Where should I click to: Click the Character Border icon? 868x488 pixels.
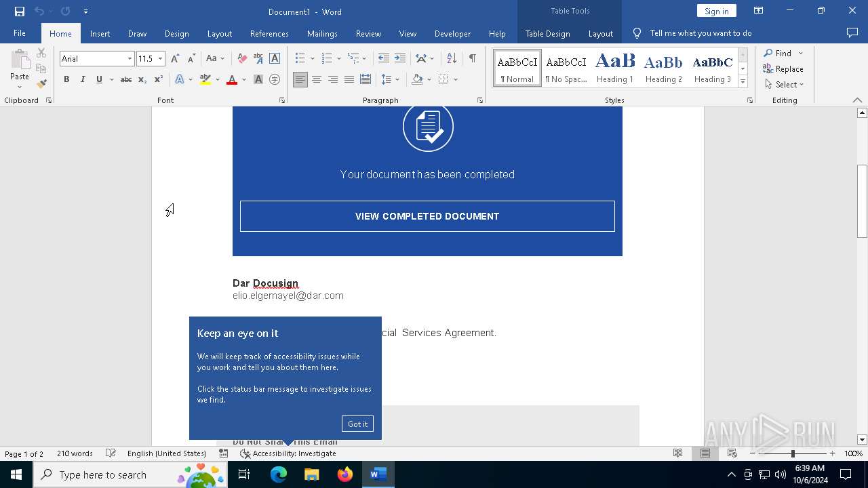[275, 59]
